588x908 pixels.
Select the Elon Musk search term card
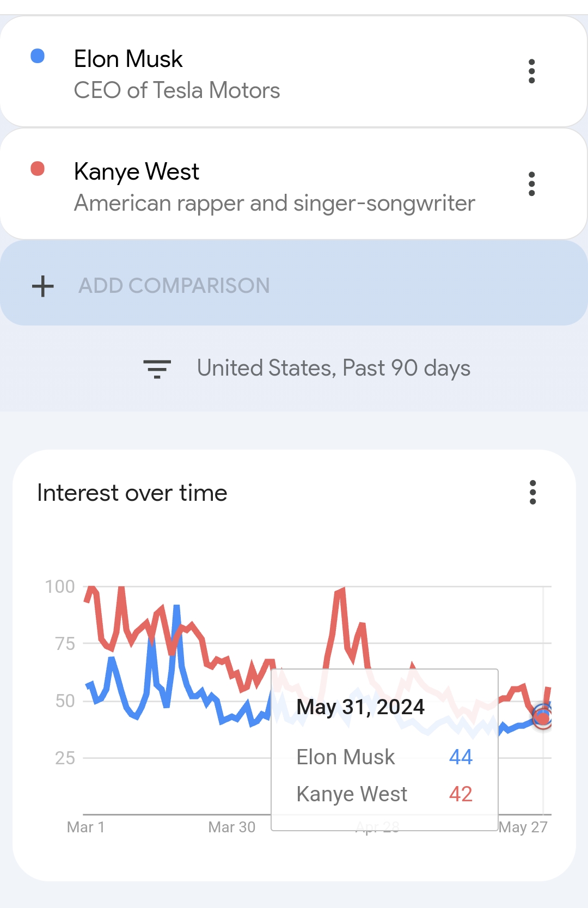click(x=293, y=72)
